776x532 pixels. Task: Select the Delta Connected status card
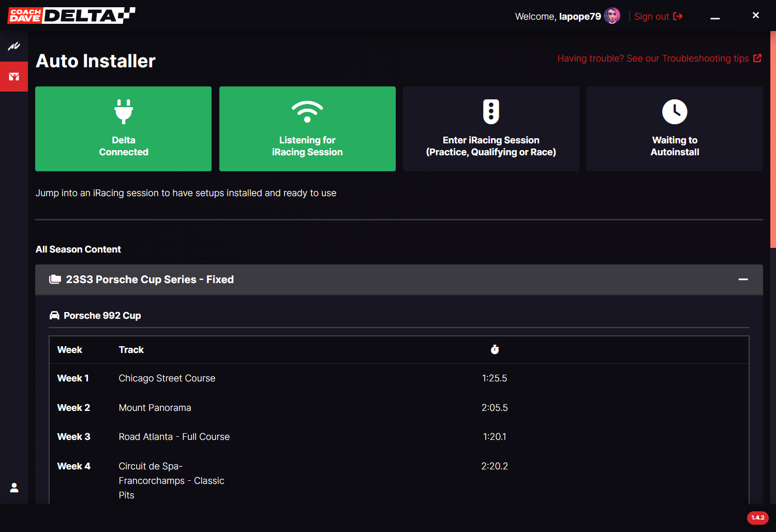[x=123, y=129]
